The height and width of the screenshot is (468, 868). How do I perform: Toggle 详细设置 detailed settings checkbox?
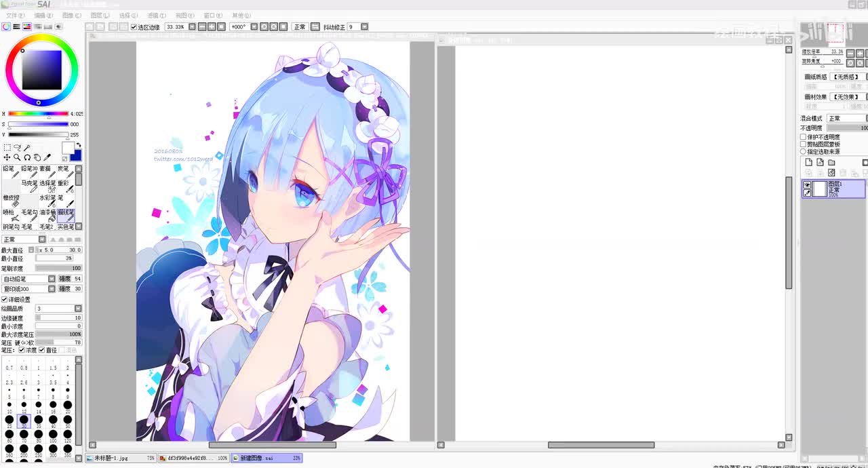4,299
